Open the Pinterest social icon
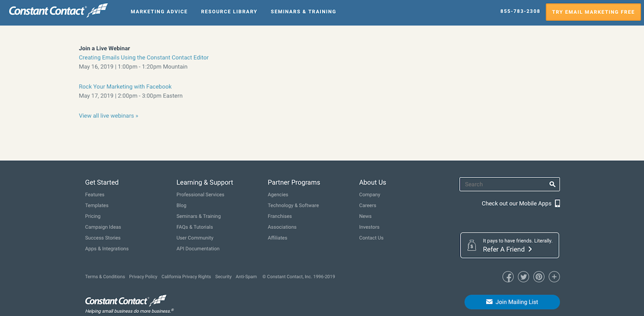 coord(539,277)
